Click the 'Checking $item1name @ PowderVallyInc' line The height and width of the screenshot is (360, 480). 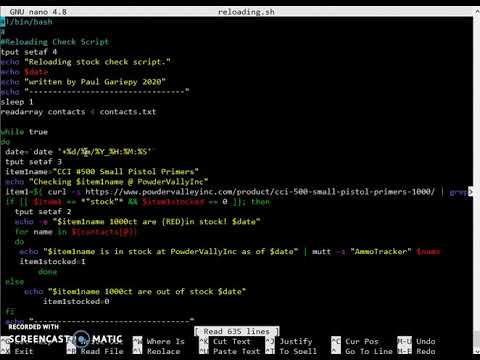tap(107, 182)
